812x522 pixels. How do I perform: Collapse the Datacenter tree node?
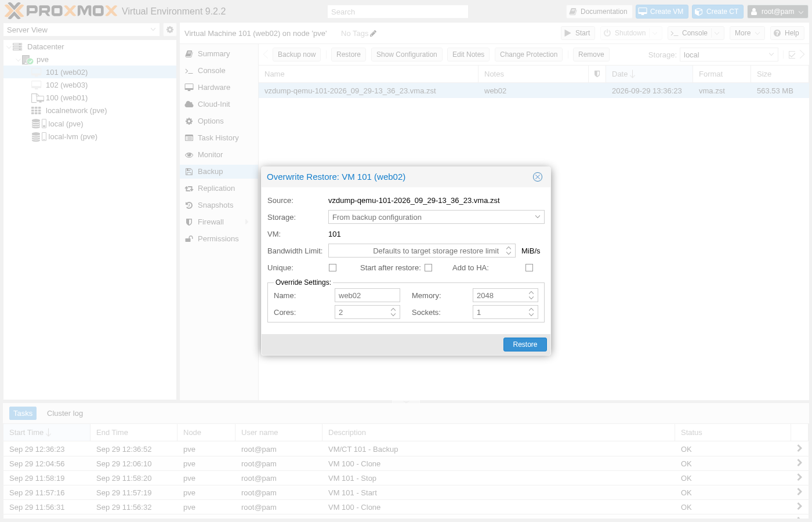click(8, 47)
